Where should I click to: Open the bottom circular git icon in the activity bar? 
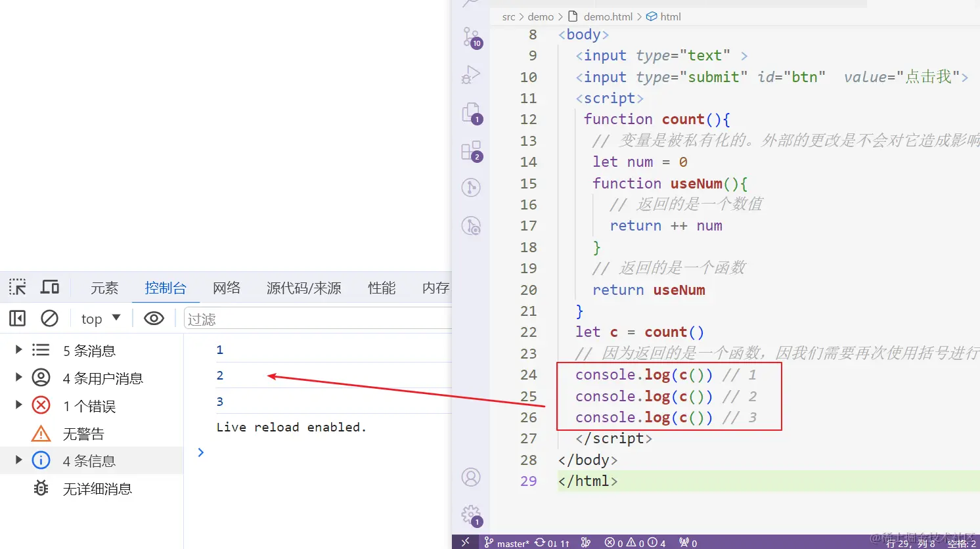[471, 226]
